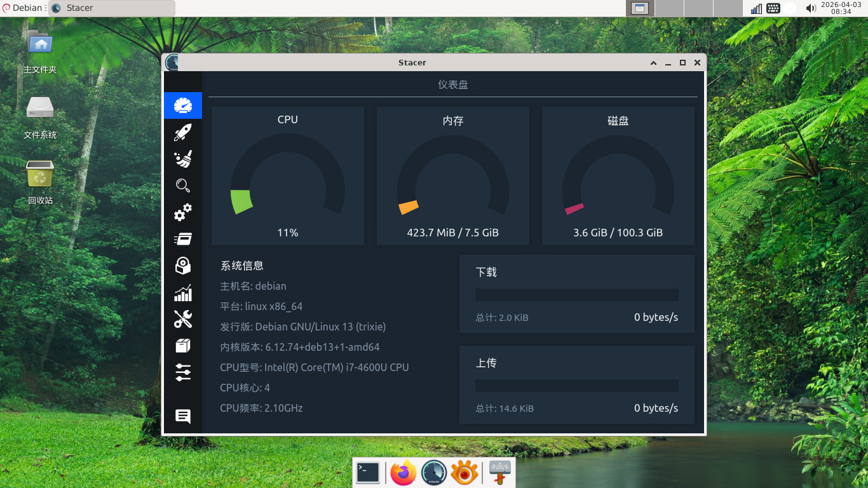
Task: Open the Processes page in sidebar
Action: point(183,239)
